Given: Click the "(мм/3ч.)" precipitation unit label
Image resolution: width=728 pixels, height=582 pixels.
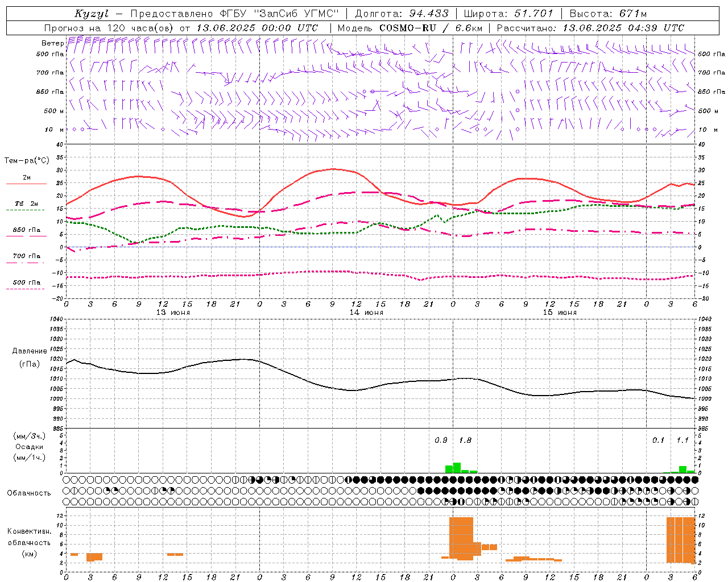Looking at the screenshot, I should coord(29,436).
